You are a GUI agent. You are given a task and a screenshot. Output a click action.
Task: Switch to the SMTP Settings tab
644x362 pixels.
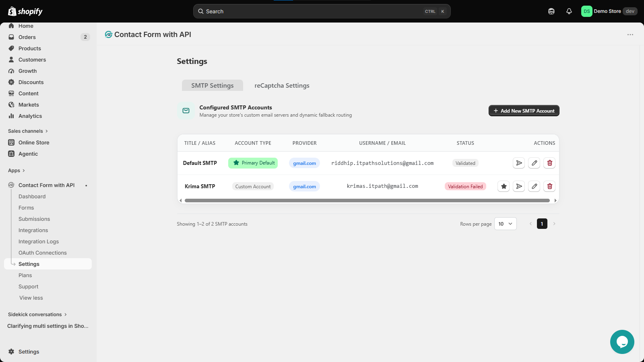pyautogui.click(x=213, y=85)
